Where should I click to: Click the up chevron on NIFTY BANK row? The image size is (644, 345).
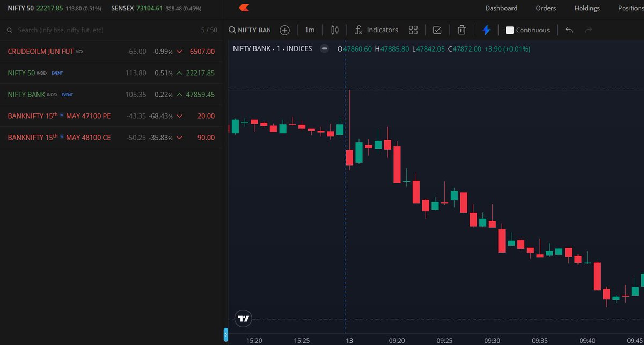point(179,95)
